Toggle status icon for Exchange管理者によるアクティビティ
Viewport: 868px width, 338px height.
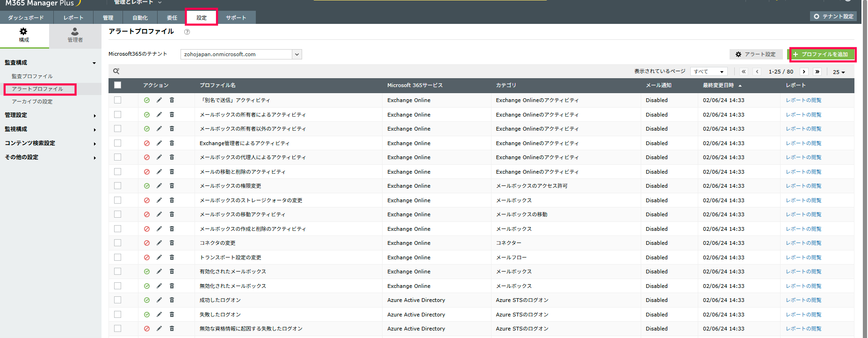coord(147,143)
